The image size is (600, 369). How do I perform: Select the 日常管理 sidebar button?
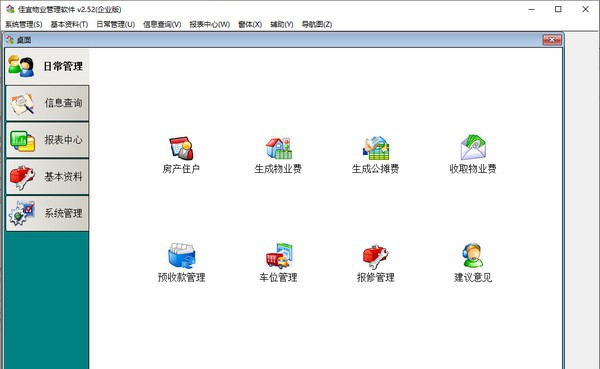(x=47, y=67)
